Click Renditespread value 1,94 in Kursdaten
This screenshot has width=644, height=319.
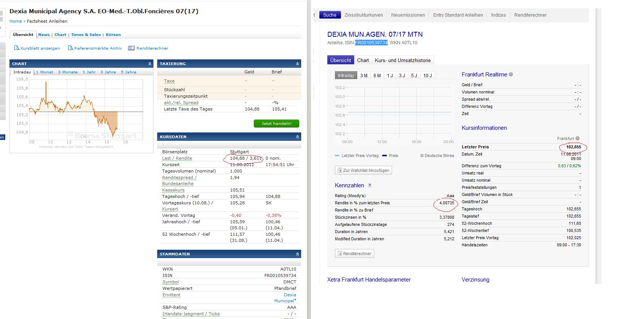[x=234, y=177]
